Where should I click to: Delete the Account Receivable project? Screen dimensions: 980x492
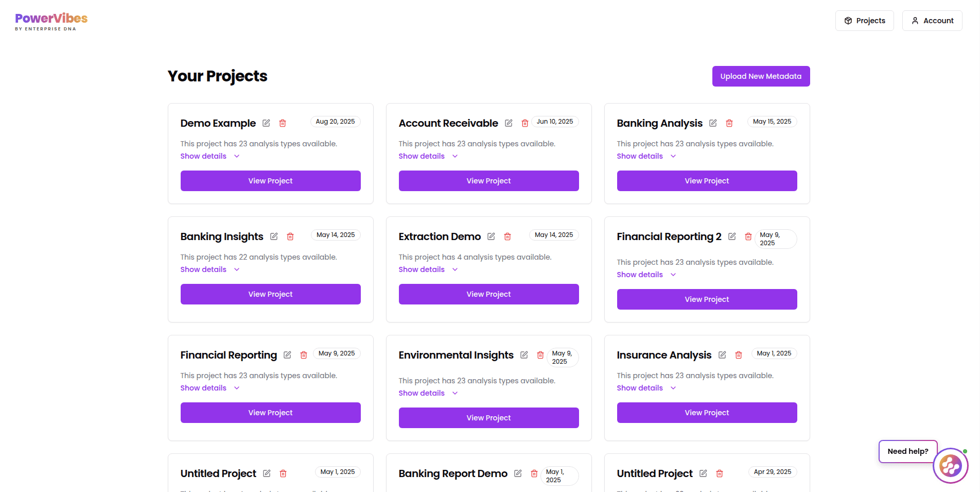525,123
